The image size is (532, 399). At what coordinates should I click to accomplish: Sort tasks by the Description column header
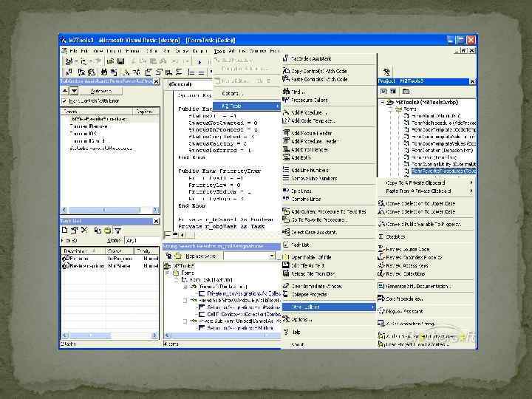tap(83, 250)
